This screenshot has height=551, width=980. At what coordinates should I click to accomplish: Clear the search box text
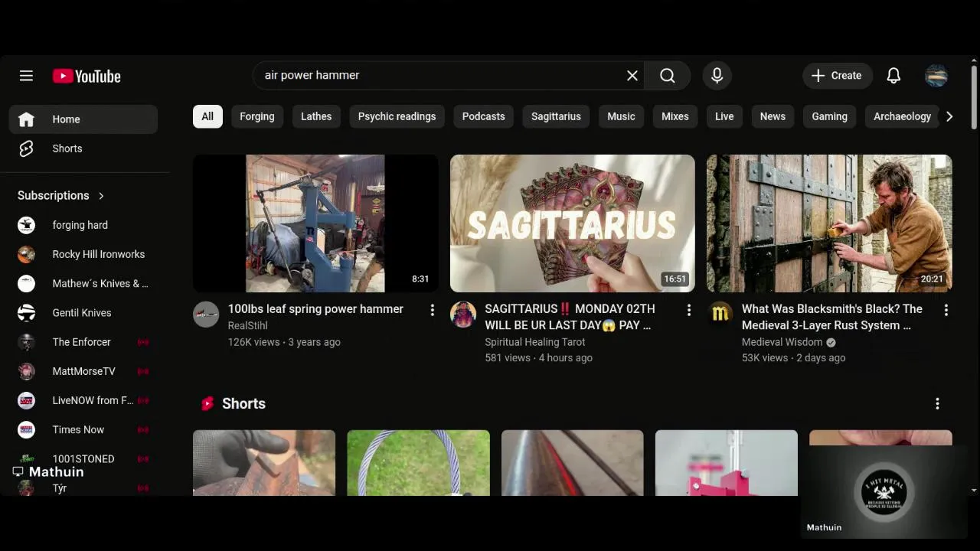coord(632,76)
